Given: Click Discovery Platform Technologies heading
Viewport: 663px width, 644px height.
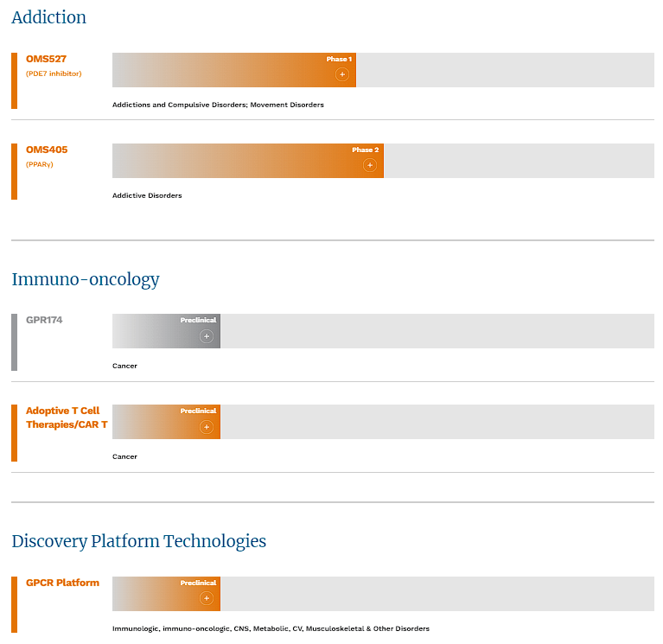Looking at the screenshot, I should click(138, 541).
